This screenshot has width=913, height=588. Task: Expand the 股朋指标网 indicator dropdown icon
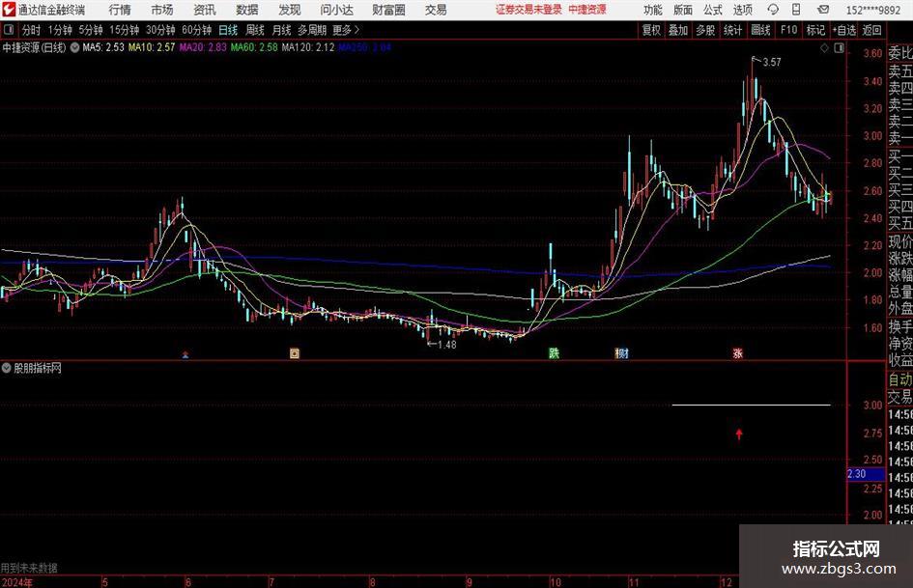(x=7, y=368)
